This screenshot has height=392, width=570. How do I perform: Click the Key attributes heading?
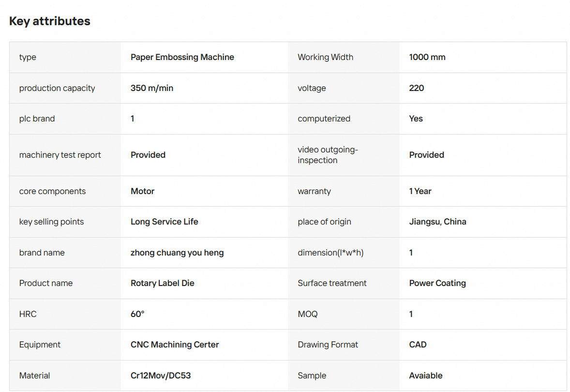50,21
